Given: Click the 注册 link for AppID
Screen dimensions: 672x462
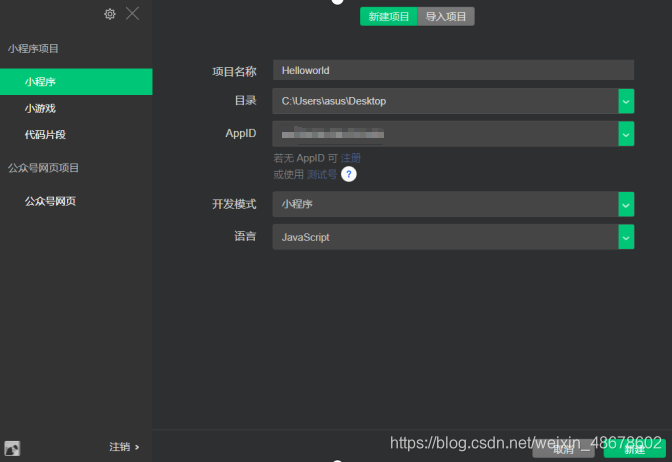Looking at the screenshot, I should pyautogui.click(x=351, y=158).
